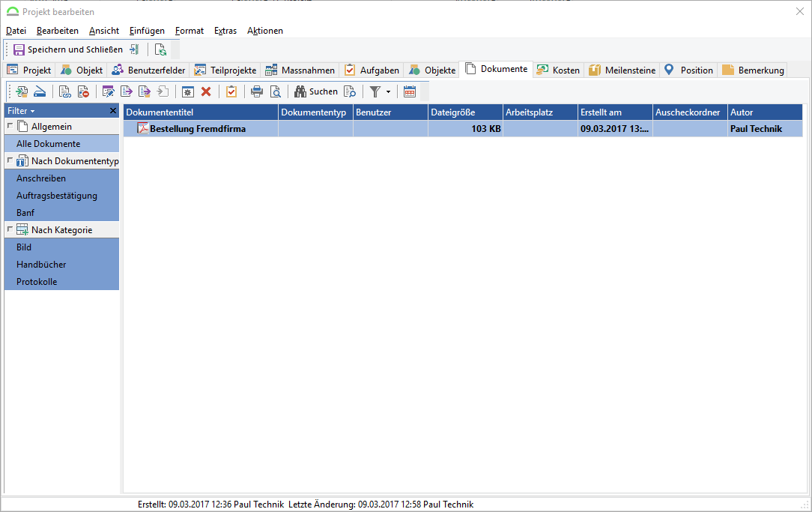Click the refresh document icon in top toolbar

click(160, 49)
